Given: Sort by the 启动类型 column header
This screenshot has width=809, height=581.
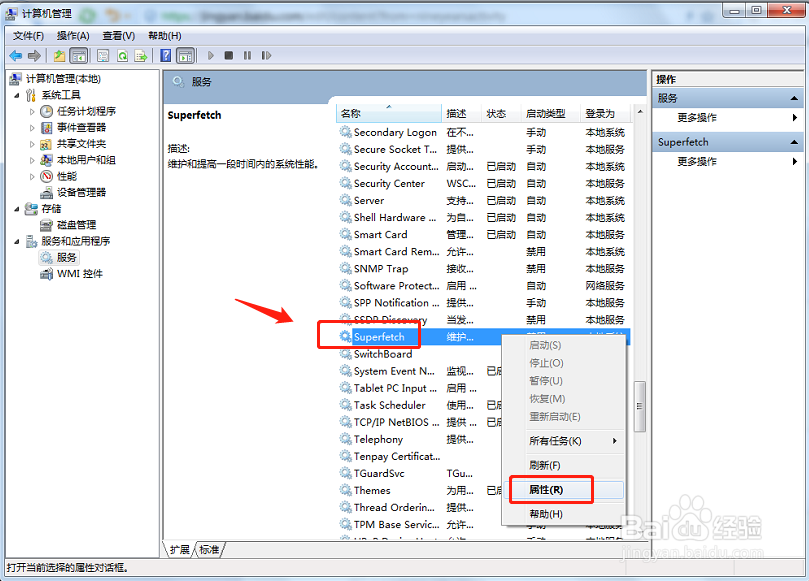Looking at the screenshot, I should point(551,114).
